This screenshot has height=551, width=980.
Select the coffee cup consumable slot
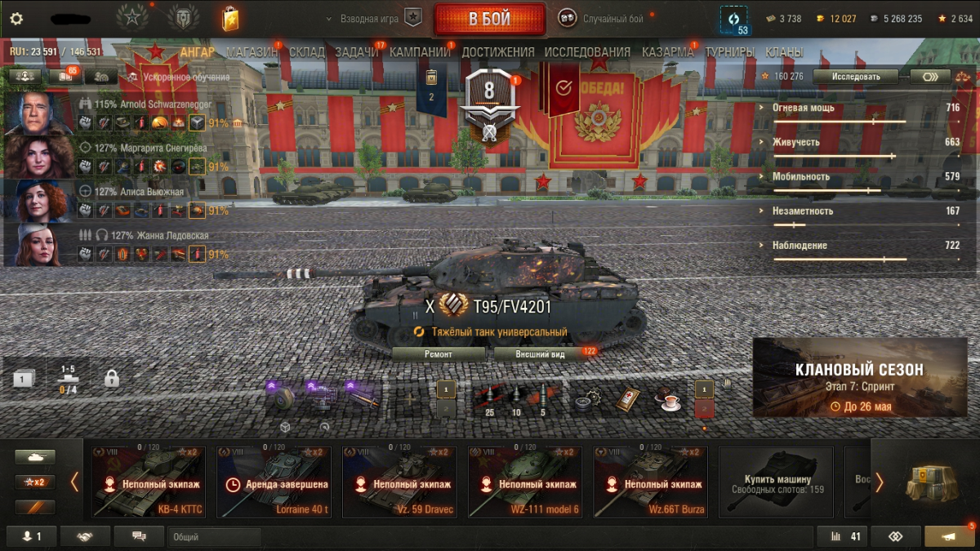[x=670, y=399]
